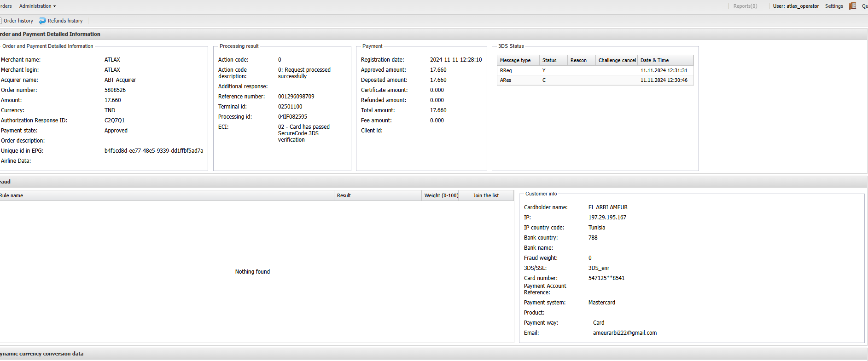Image resolution: width=868 pixels, height=361 pixels.
Task: Click the Quit door icon
Action: pyautogui.click(x=852, y=6)
